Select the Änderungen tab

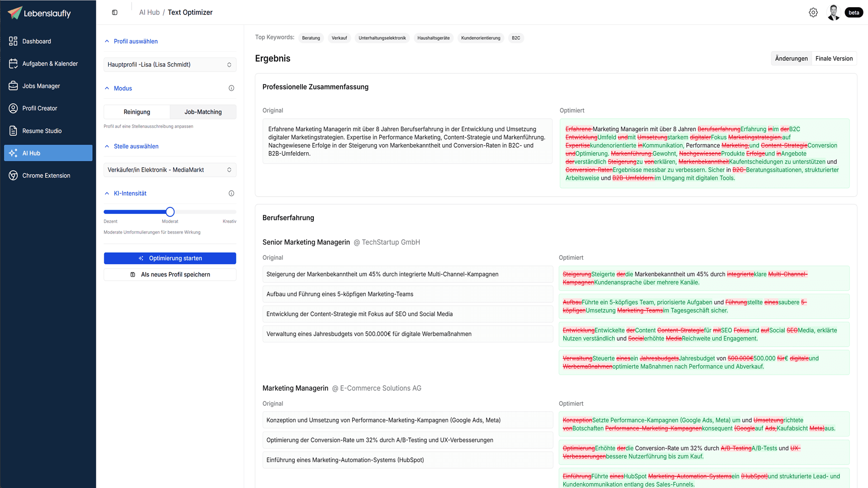(x=791, y=58)
